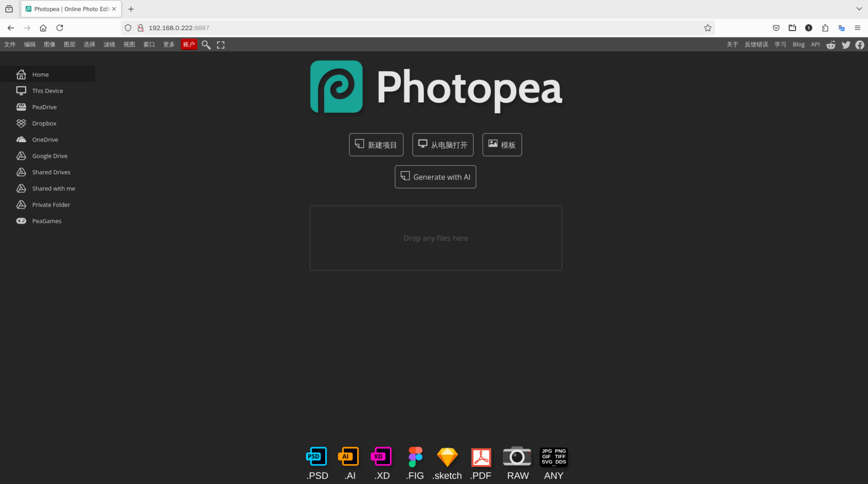Bookmark page with the star icon
The width and height of the screenshot is (868, 484).
[x=707, y=28]
